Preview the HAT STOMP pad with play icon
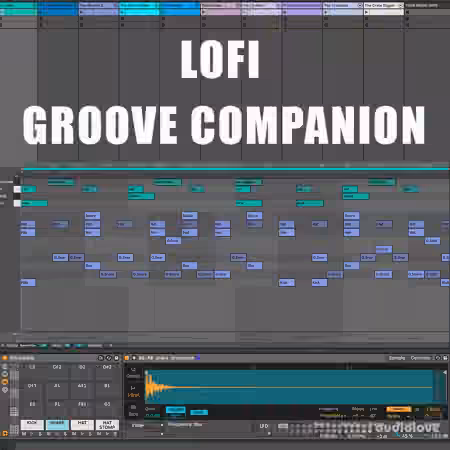Screen dimensions: 450x450 click(x=107, y=434)
